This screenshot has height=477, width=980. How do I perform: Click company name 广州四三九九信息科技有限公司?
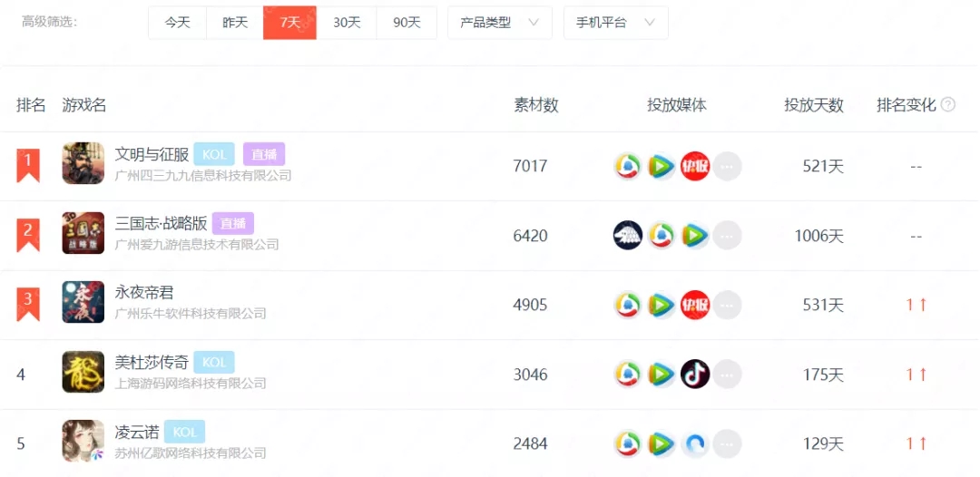click(203, 175)
